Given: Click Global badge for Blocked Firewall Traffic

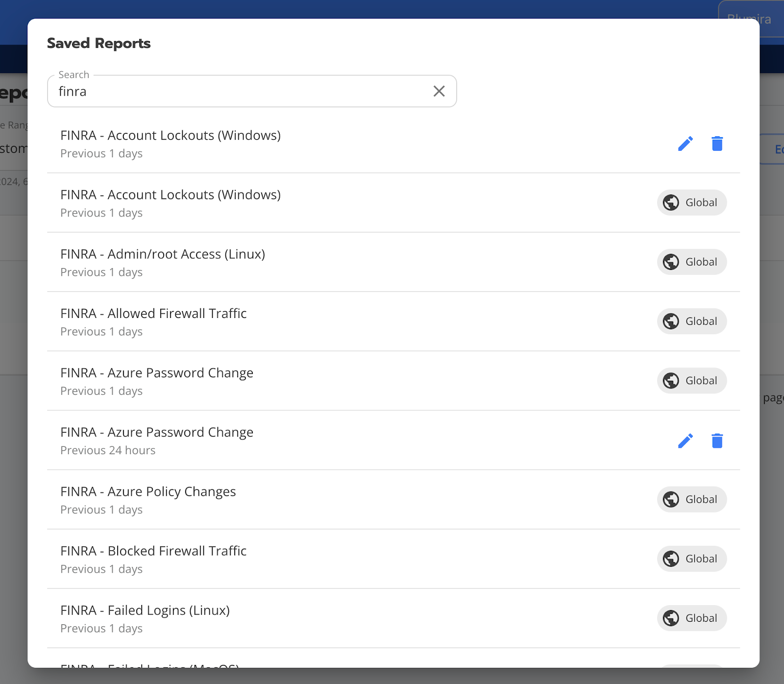Looking at the screenshot, I should [691, 559].
